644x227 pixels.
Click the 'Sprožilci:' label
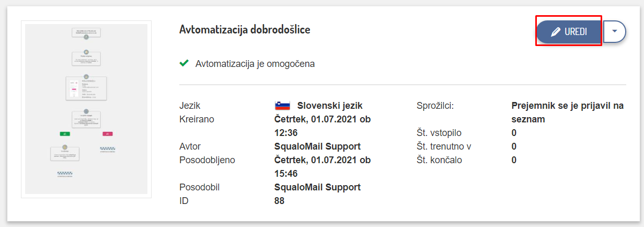tap(435, 106)
